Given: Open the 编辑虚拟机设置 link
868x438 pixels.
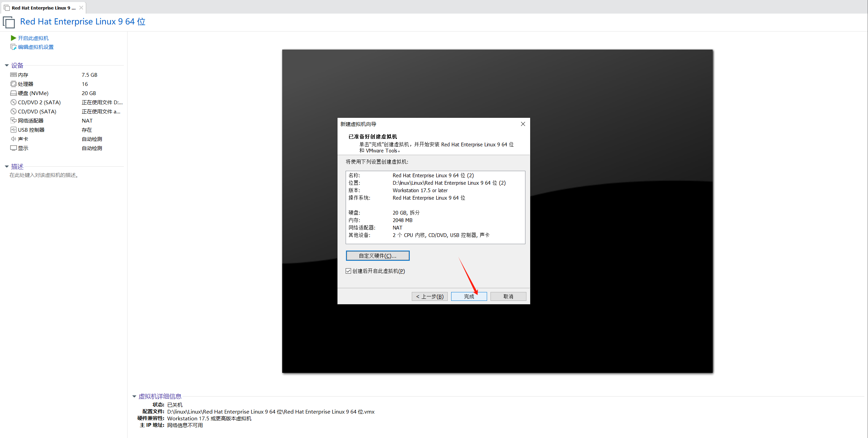Looking at the screenshot, I should click(36, 47).
